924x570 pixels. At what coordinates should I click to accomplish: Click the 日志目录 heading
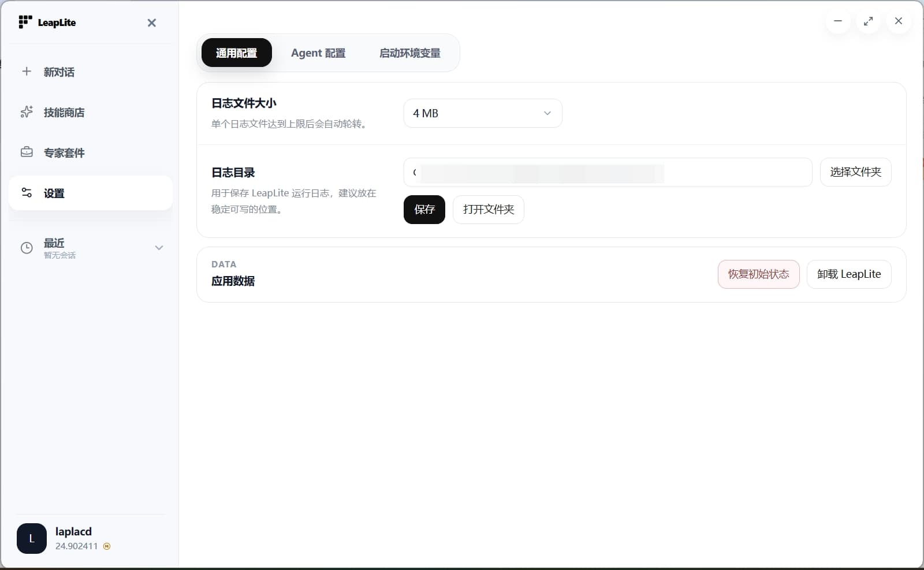(233, 173)
